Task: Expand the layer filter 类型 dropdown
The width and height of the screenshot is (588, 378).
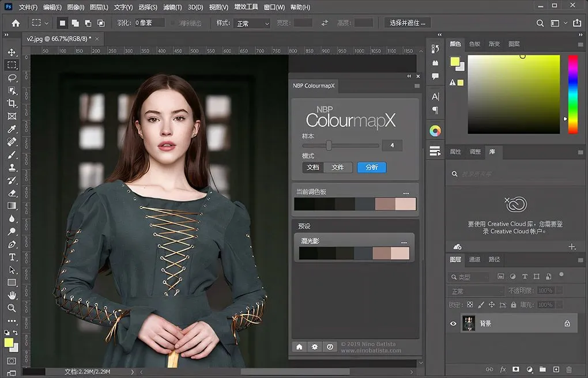Action: click(470, 277)
